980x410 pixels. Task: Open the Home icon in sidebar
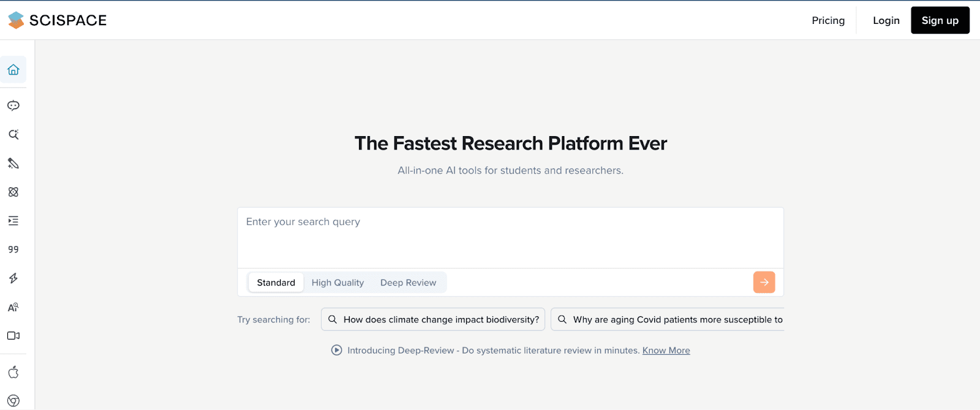[13, 70]
